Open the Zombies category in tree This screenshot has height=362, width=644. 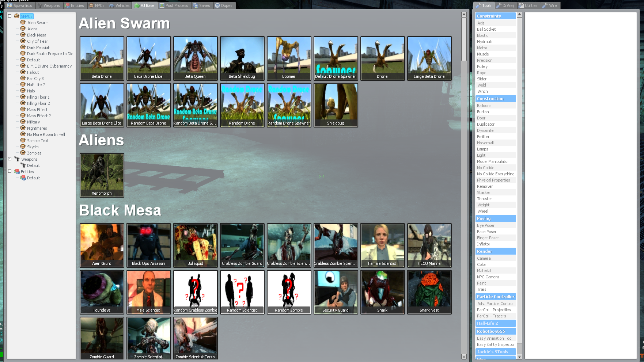(34, 153)
